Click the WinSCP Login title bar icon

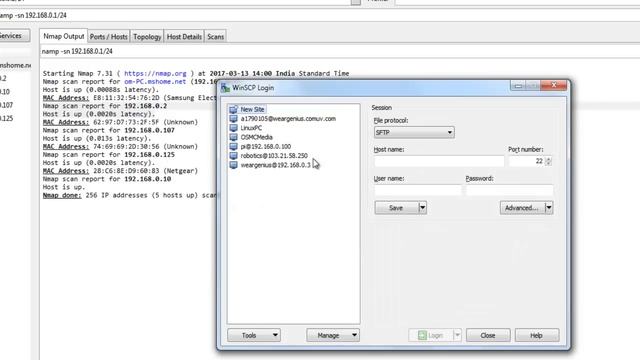(x=225, y=88)
